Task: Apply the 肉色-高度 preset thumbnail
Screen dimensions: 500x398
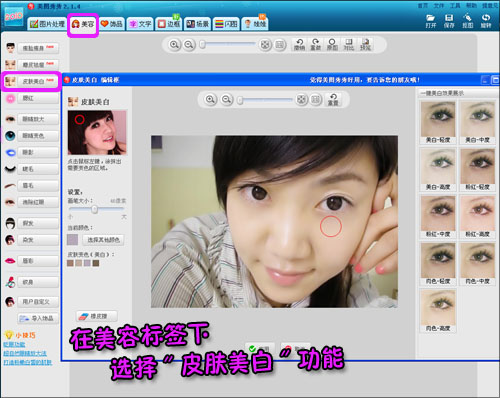Action: click(438, 311)
